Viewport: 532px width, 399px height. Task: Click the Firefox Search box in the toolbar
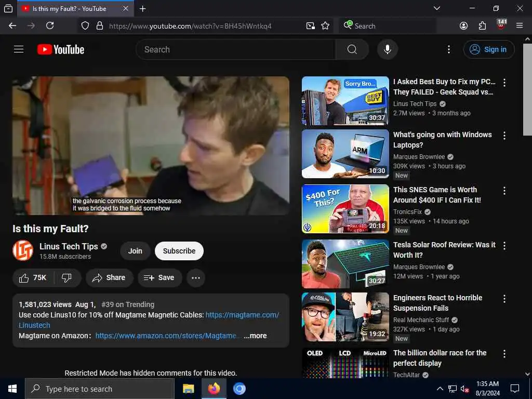click(x=387, y=26)
